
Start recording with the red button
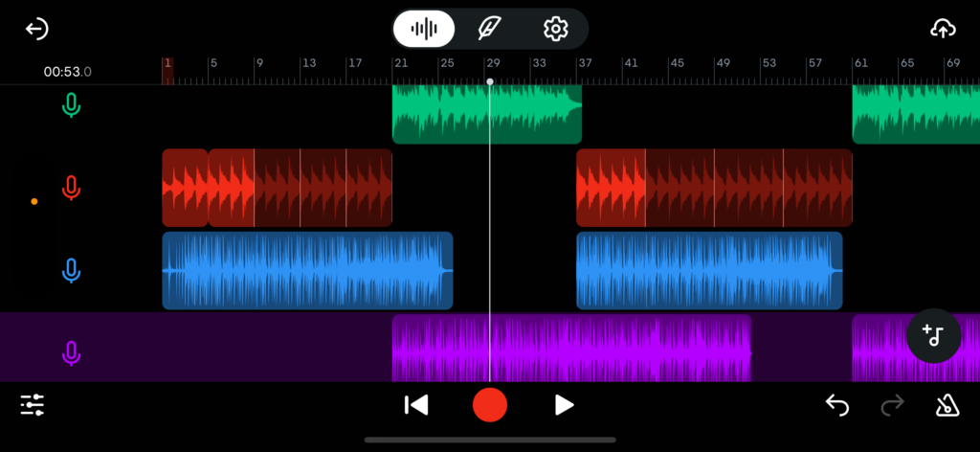(x=489, y=404)
